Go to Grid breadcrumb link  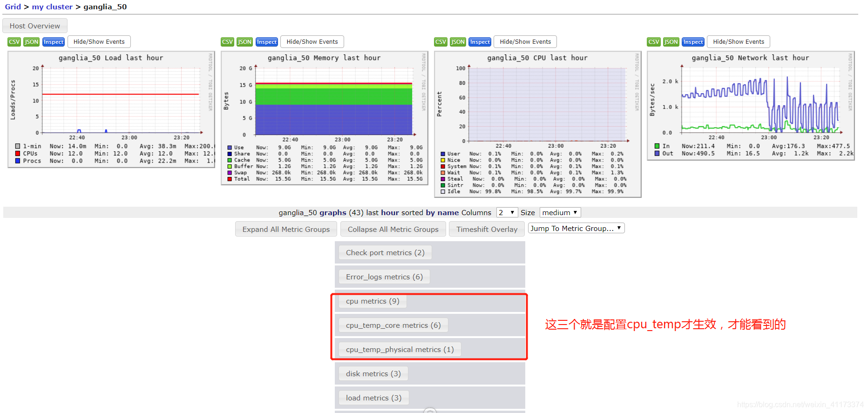13,7
